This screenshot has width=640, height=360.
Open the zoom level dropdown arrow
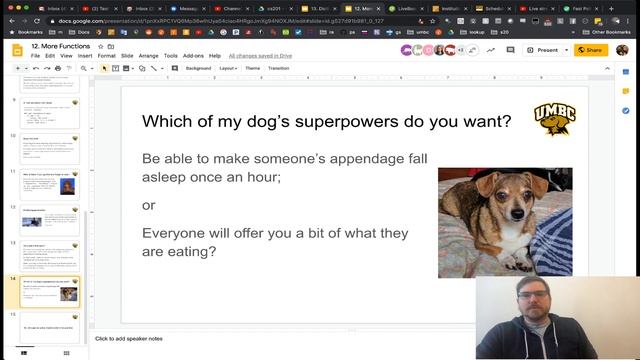pos(92,68)
